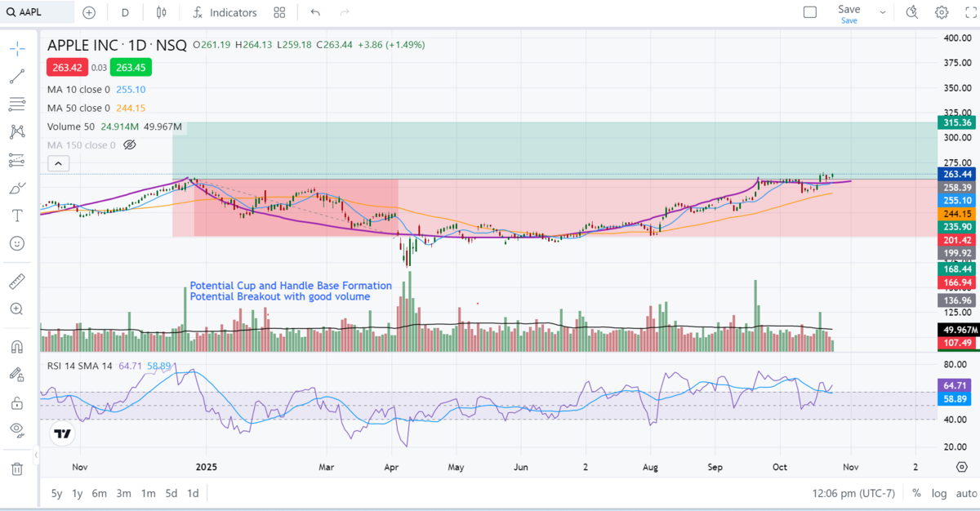This screenshot has height=511, width=980.
Task: Show the hidden MA 150 indicator
Action: click(x=129, y=145)
